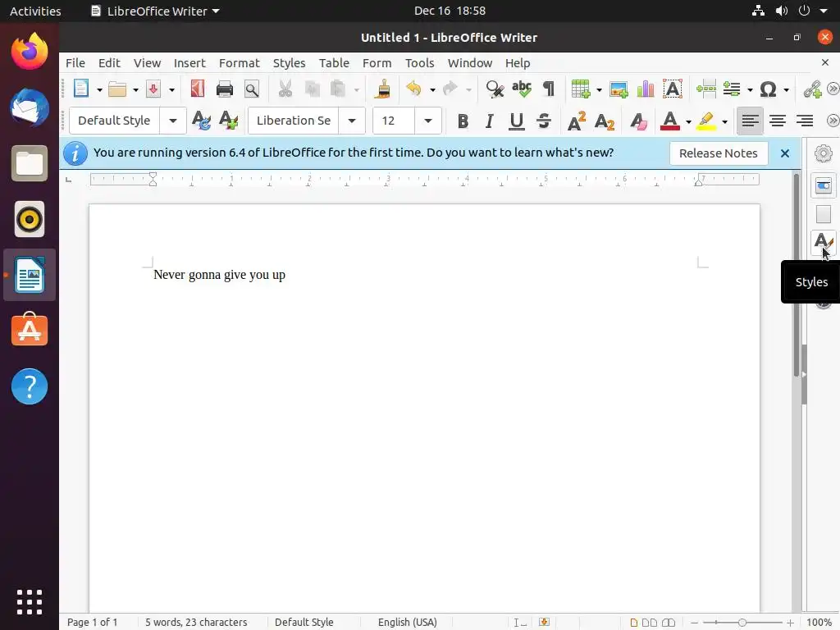Screen dimensions: 840x630
Task: Open the Styles menu
Action: coord(289,63)
